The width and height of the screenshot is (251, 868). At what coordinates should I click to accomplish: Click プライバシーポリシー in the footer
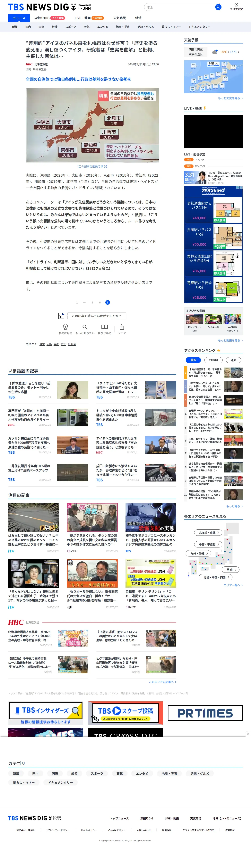[58, 830]
